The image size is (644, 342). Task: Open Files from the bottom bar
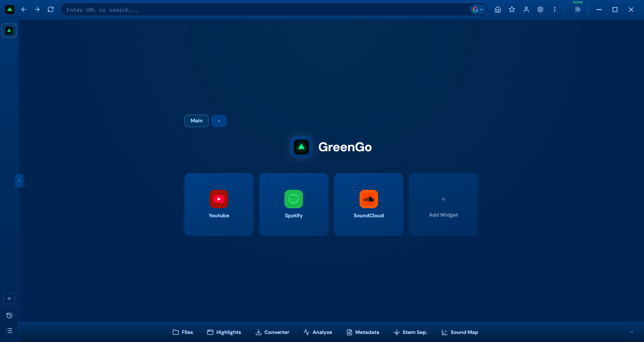[x=183, y=332]
